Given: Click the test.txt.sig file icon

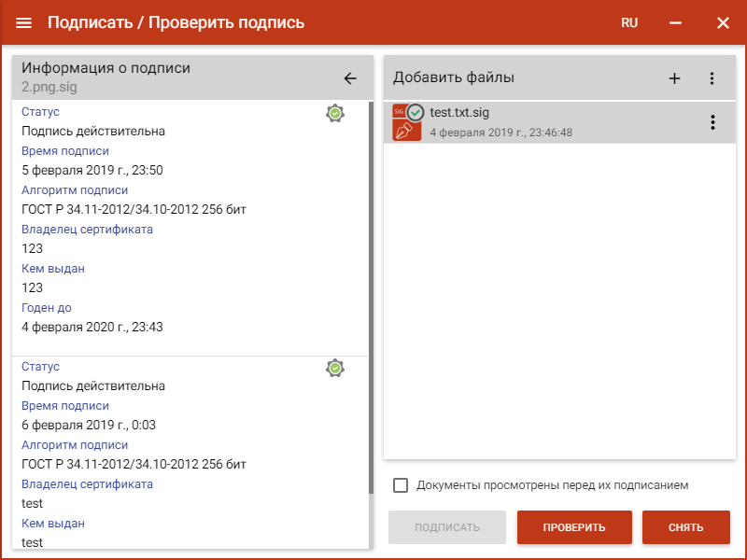Looking at the screenshot, I should (x=408, y=122).
